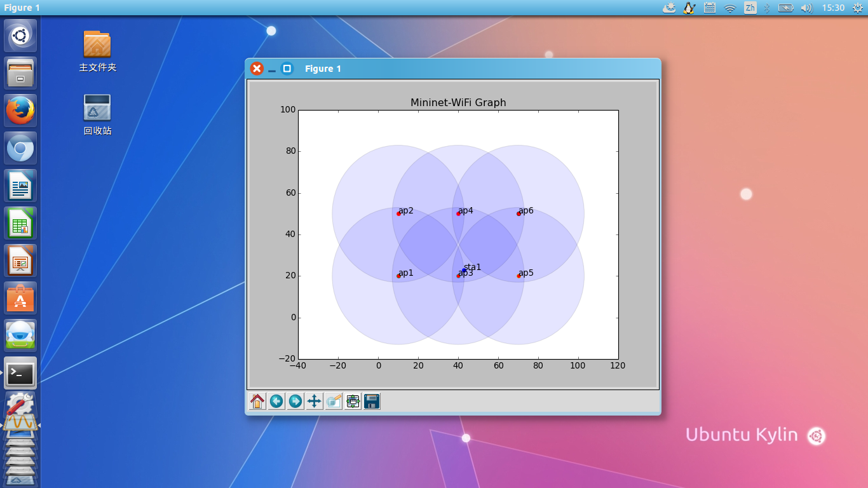
Task: Click the Mininet-WiFi Graph title
Action: [458, 102]
